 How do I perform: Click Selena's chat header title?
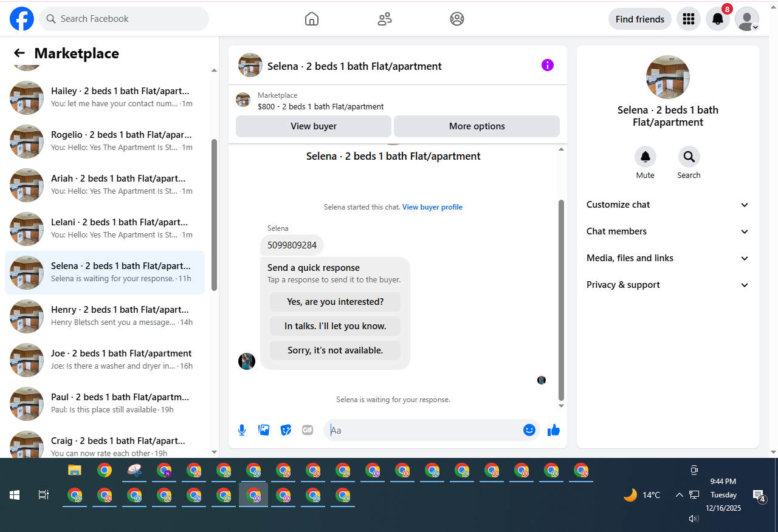(354, 66)
